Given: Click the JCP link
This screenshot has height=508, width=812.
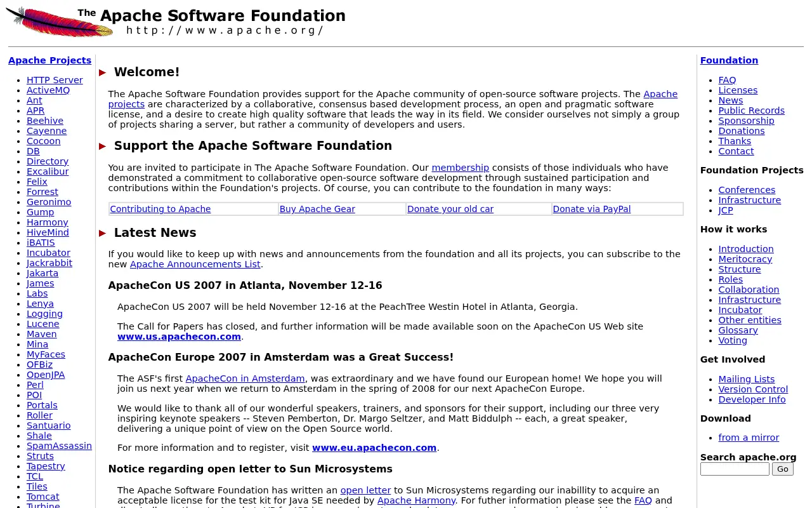Looking at the screenshot, I should tap(726, 210).
